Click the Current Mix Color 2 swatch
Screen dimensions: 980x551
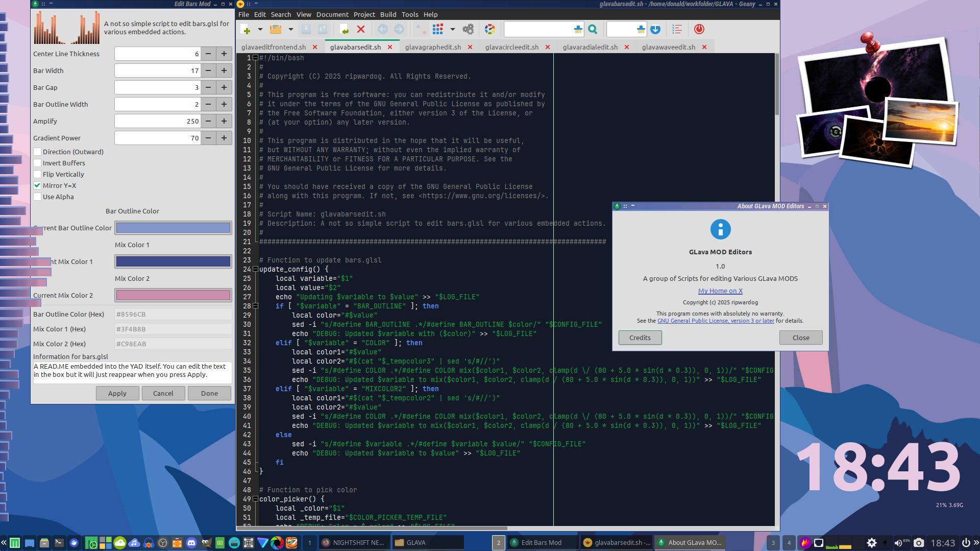coord(173,295)
